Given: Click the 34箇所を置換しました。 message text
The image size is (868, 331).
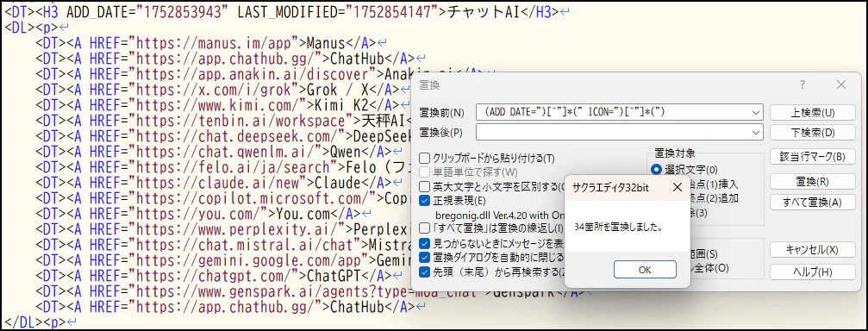Looking at the screenshot, I should (619, 227).
